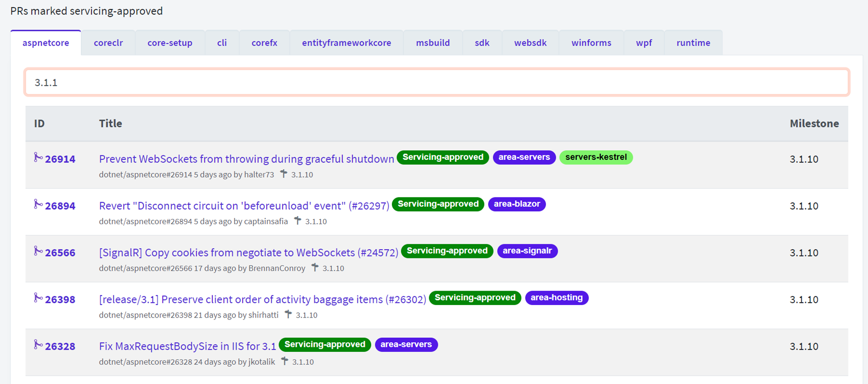Click Milestone cell 3.1.10 for PR 26566
The height and width of the screenshot is (384, 868).
804,253
